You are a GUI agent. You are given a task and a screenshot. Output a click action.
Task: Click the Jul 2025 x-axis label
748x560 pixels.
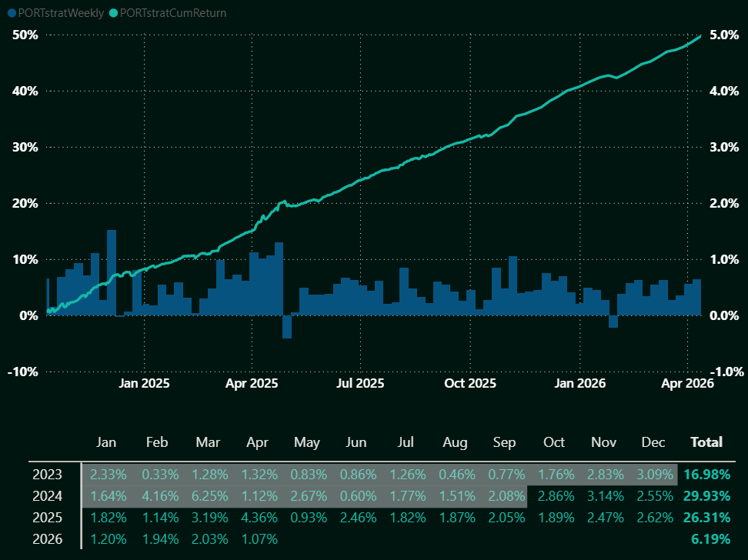pyautogui.click(x=359, y=382)
